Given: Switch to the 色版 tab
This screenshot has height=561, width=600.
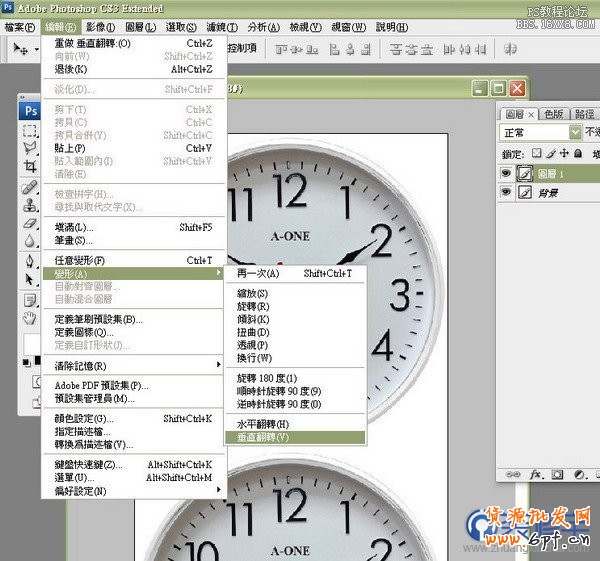Looking at the screenshot, I should [x=553, y=113].
